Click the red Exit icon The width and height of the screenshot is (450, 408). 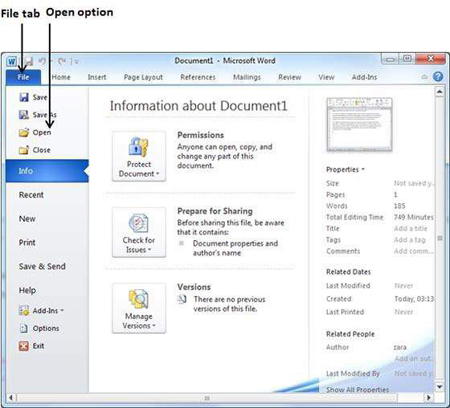(24, 346)
